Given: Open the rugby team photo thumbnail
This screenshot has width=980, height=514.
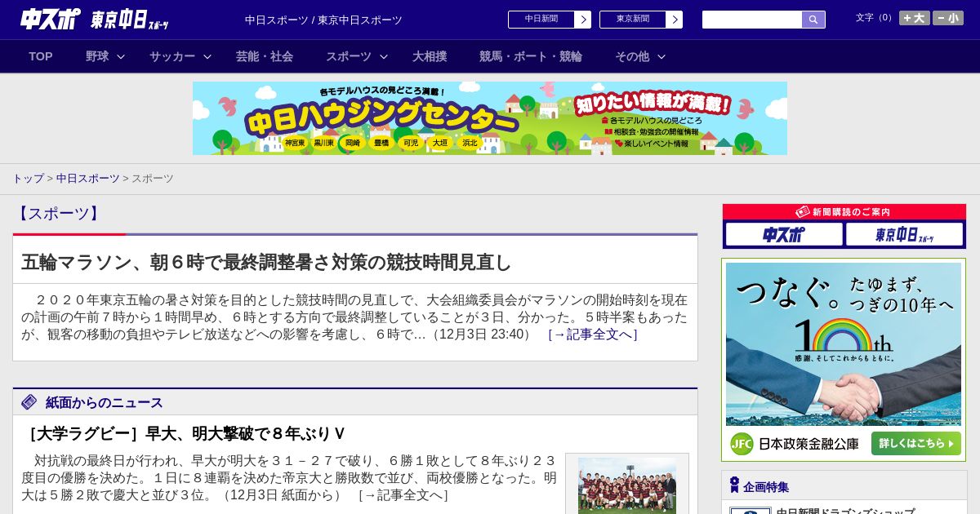Looking at the screenshot, I should pyautogui.click(x=627, y=485).
